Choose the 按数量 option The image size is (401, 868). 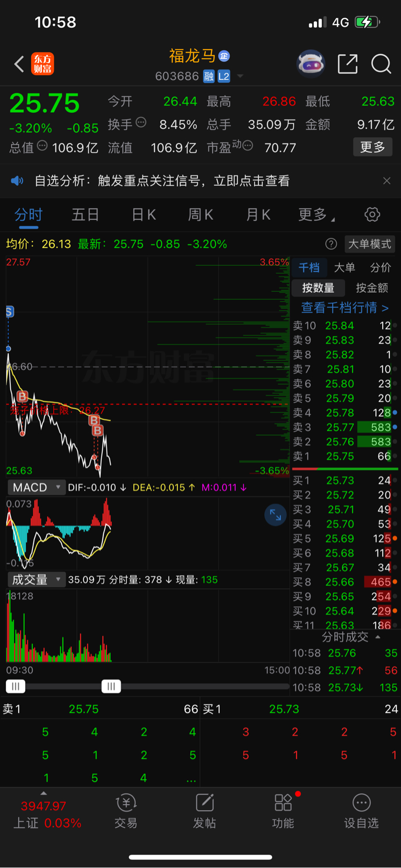318,288
